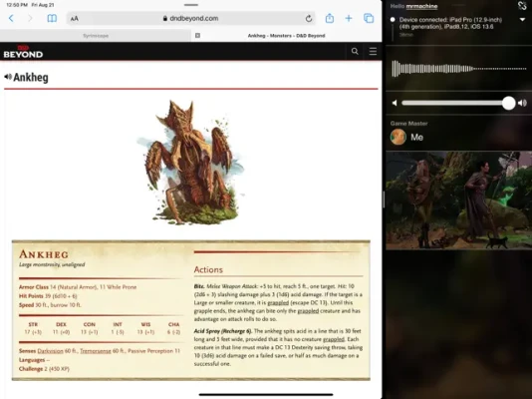
Task: Reload the page with the refresh icon
Action: (309, 18)
